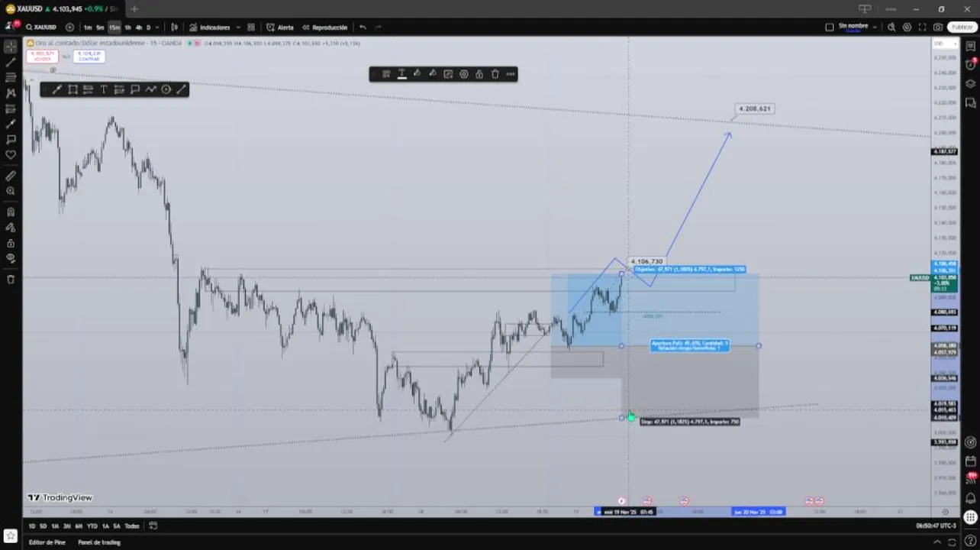This screenshot has width=980, height=550.
Task: Start bar Reproducción mode
Action: (324, 27)
